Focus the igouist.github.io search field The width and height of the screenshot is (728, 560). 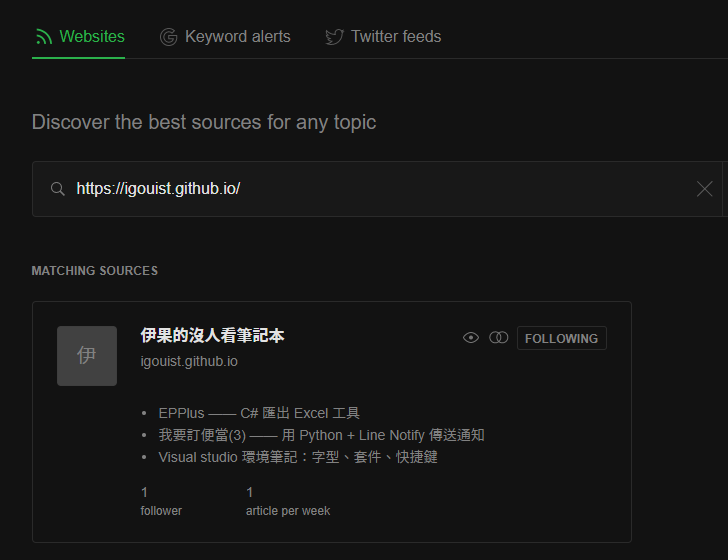[377, 189]
